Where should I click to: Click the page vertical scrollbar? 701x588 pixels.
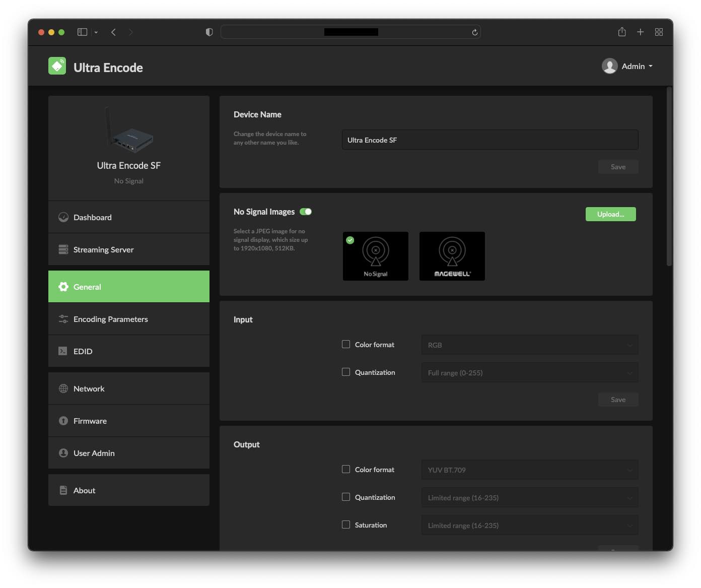[669, 176]
